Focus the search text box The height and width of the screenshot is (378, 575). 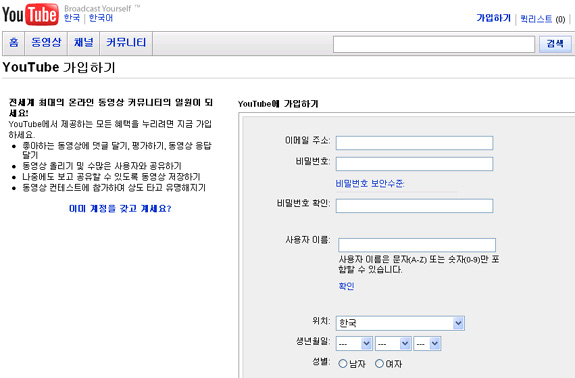tap(434, 44)
